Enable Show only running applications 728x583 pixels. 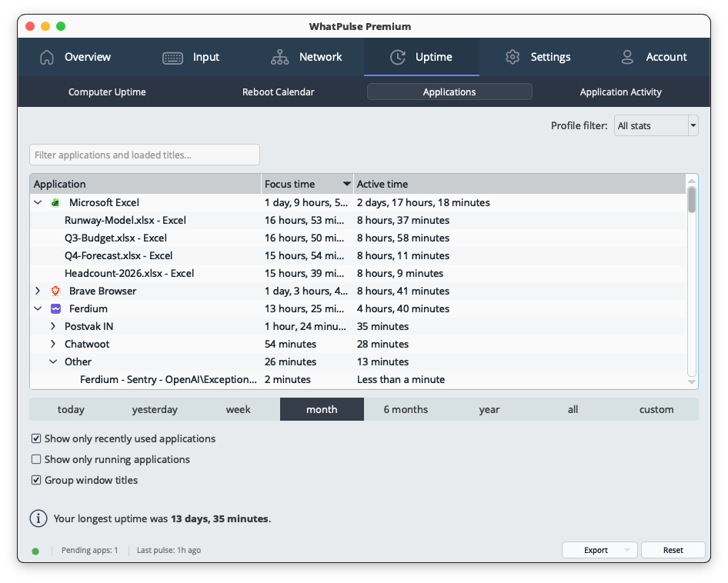tap(36, 459)
